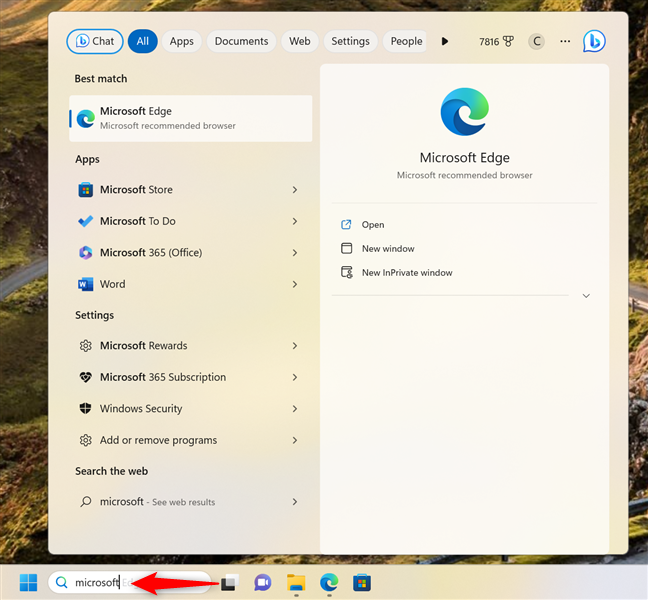Open Microsoft Rewards settings entry
The width and height of the screenshot is (648, 600).
pos(191,346)
